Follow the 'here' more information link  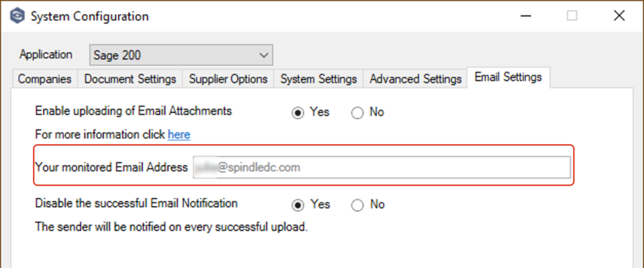pyautogui.click(x=179, y=135)
